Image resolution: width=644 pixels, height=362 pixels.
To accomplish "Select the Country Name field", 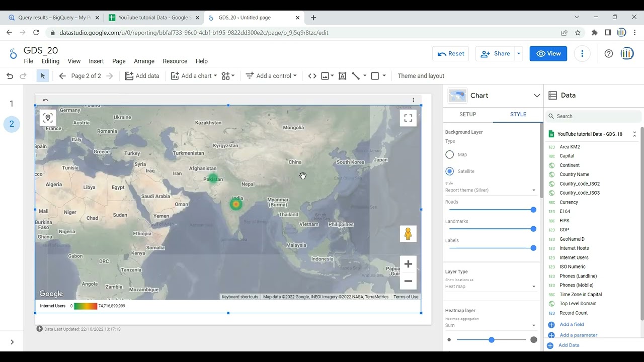I will click(x=575, y=174).
